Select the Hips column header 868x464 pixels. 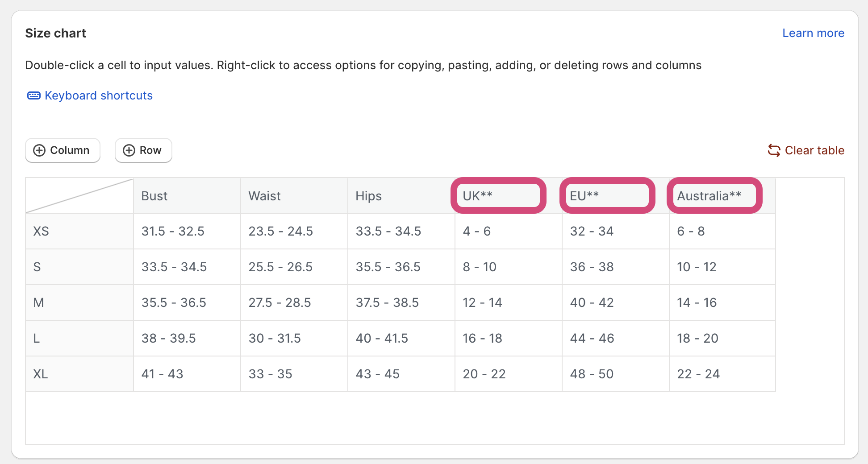click(x=401, y=196)
